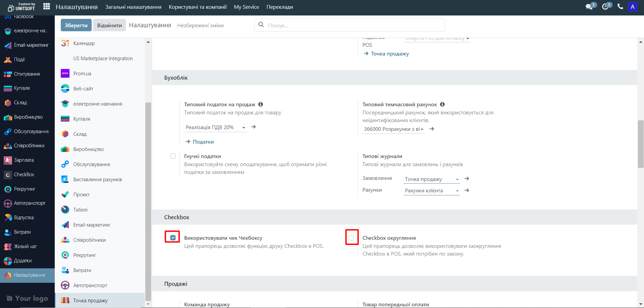Open Prom.ua settings in sidebar

(82, 73)
